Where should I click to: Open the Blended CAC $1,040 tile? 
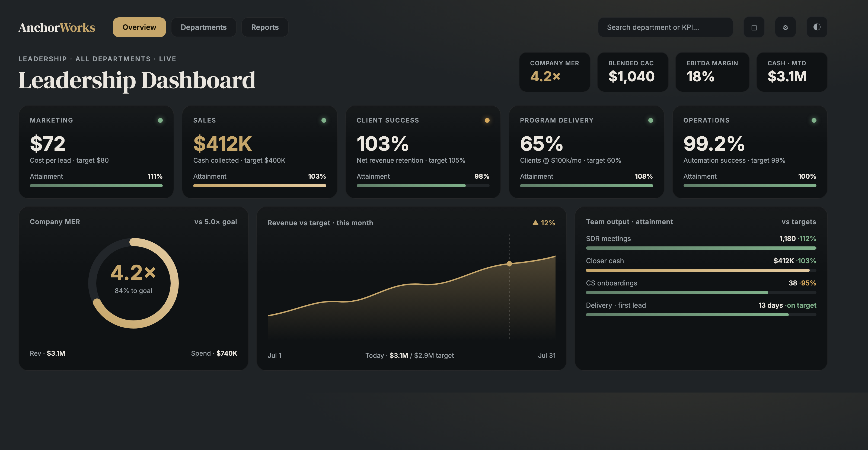633,72
